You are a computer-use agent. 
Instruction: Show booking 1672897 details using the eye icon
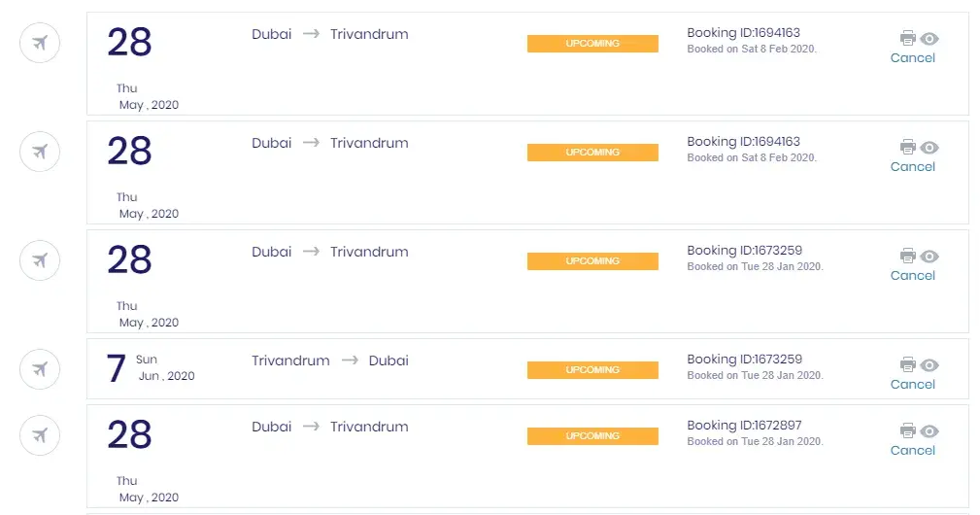pyautogui.click(x=929, y=430)
